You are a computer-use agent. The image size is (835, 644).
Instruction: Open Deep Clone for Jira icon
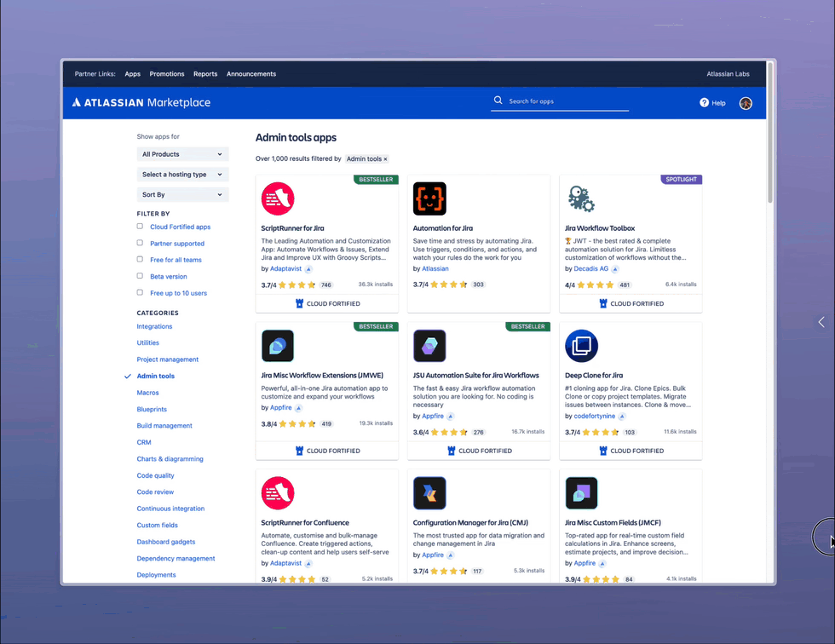click(x=581, y=345)
